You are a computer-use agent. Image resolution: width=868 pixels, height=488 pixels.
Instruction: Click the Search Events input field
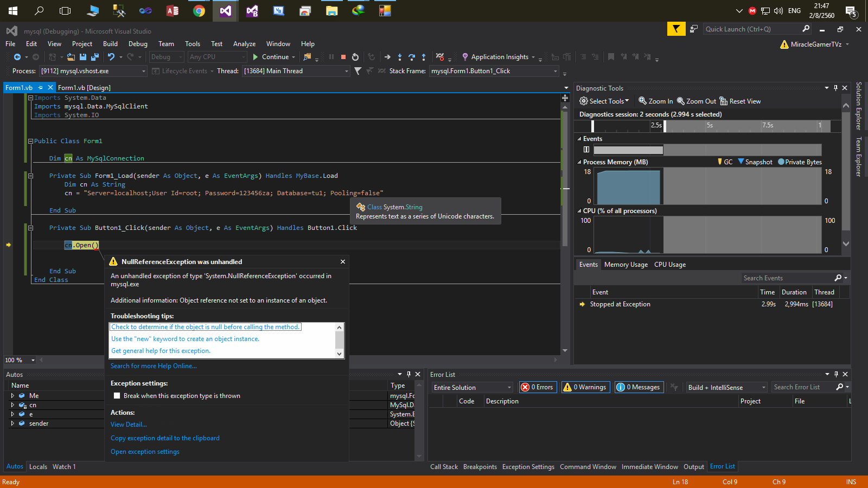point(787,278)
